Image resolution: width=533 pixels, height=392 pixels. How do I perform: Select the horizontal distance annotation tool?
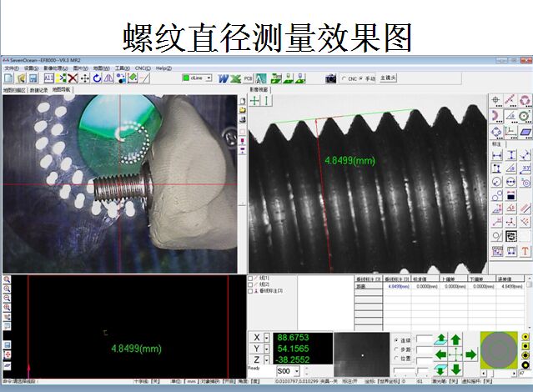click(x=497, y=156)
